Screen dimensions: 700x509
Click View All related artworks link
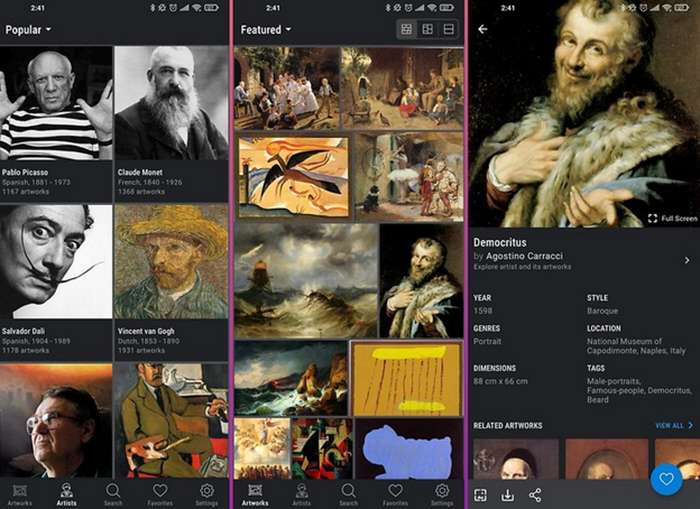674,426
